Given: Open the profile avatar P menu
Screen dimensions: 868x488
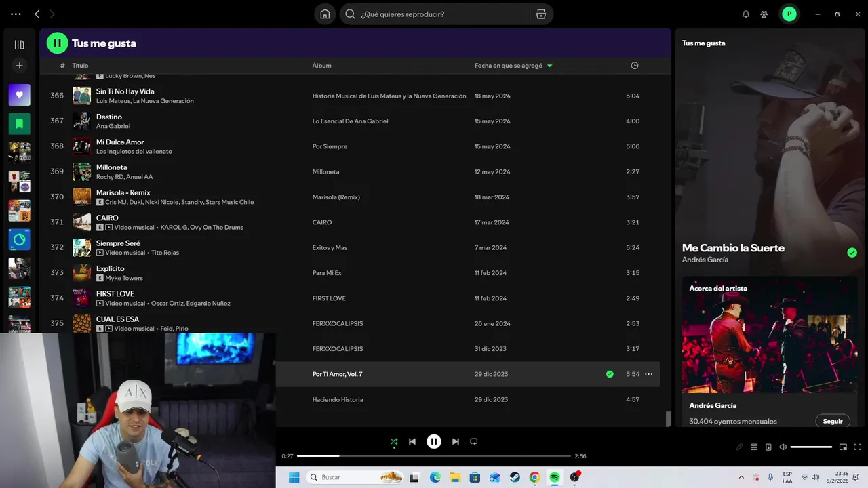Looking at the screenshot, I should (789, 14).
